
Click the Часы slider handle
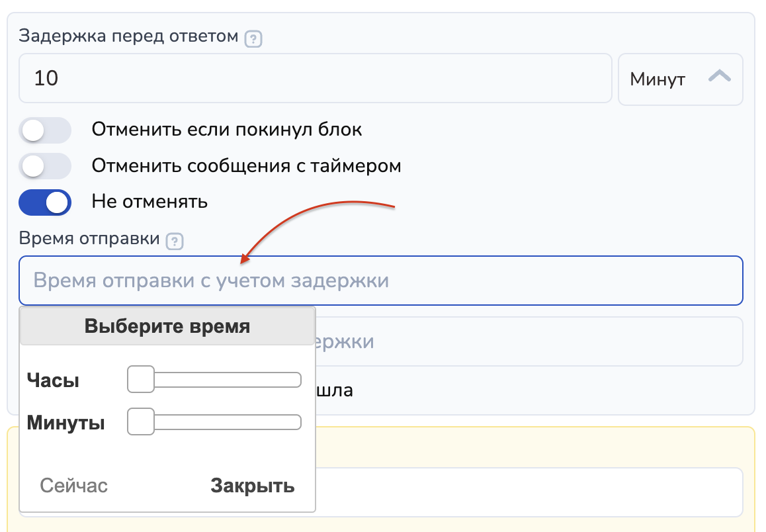pos(140,380)
